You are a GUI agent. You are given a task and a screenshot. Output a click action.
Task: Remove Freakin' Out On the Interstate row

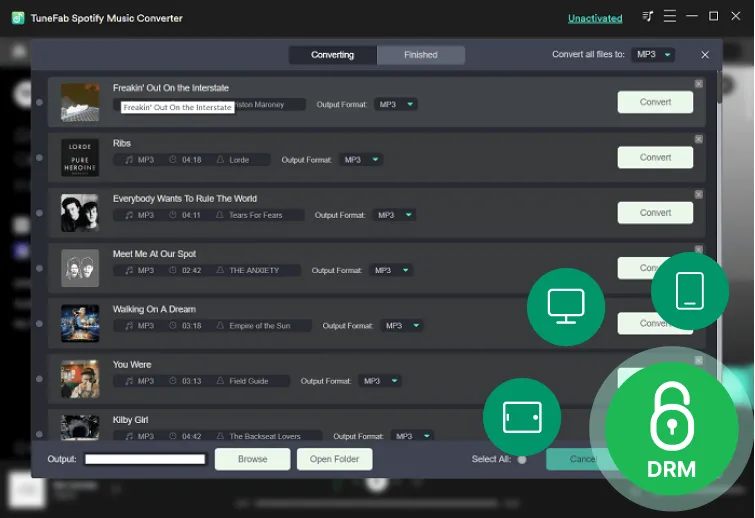coord(699,84)
